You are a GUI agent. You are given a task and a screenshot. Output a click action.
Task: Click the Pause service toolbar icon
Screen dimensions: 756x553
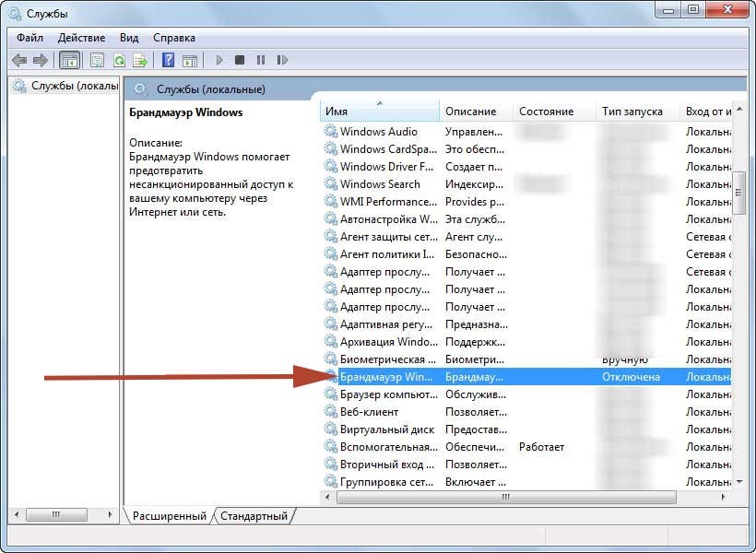click(x=261, y=61)
